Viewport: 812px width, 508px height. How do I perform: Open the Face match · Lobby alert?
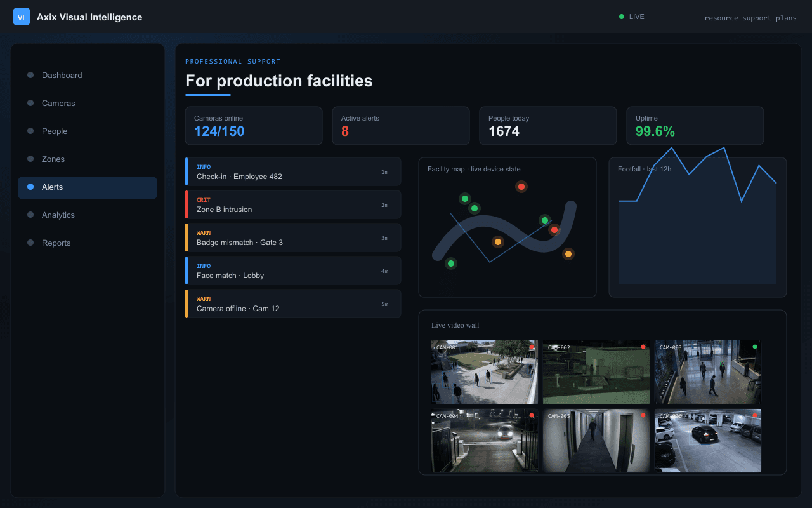293,271
